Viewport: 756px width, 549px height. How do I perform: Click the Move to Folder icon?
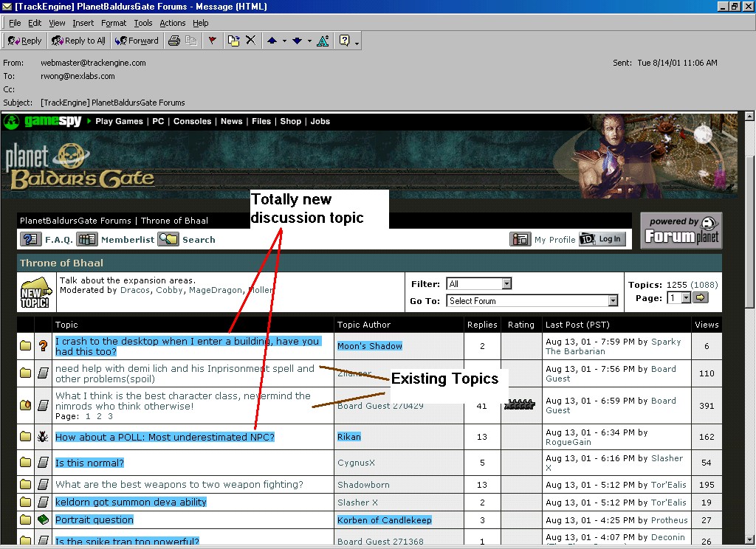tap(234, 41)
